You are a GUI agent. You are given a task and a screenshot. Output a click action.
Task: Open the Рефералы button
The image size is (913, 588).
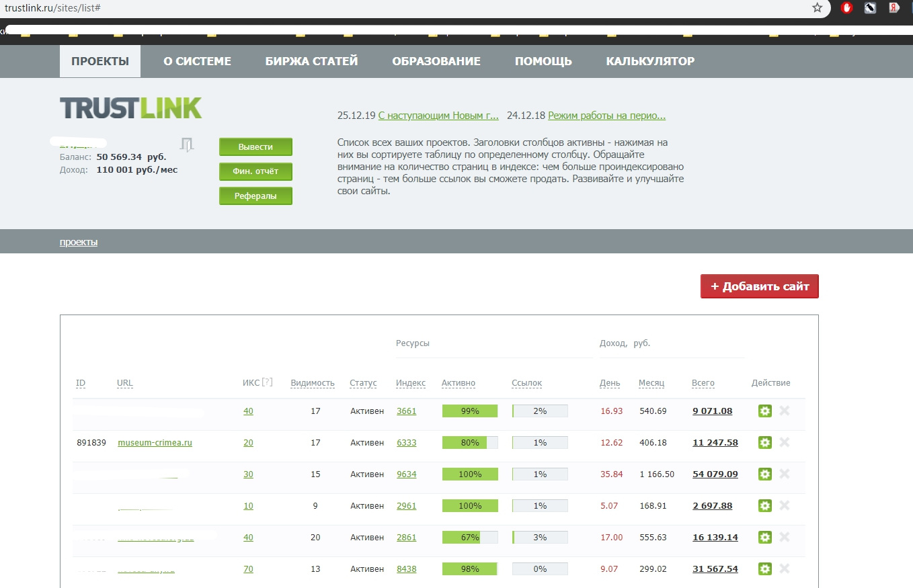pyautogui.click(x=255, y=196)
